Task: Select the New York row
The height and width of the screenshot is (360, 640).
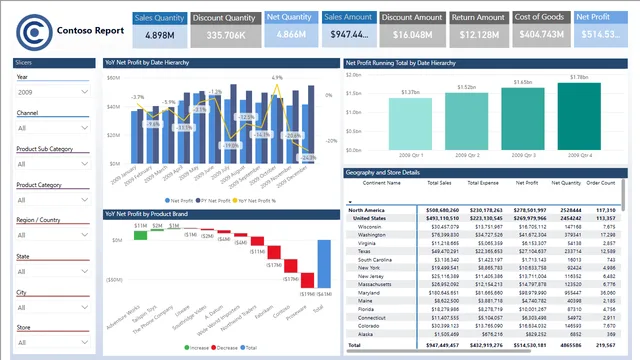Action: click(482, 268)
